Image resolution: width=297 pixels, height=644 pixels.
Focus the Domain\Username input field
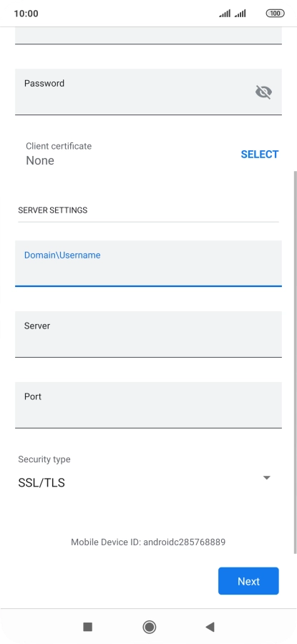tap(148, 263)
